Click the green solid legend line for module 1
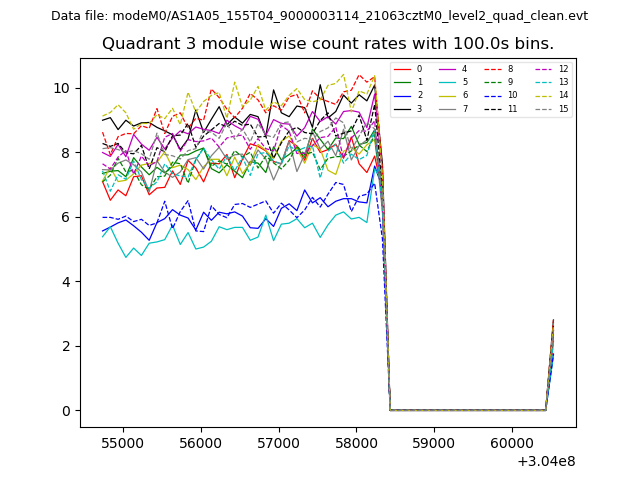 point(403,82)
